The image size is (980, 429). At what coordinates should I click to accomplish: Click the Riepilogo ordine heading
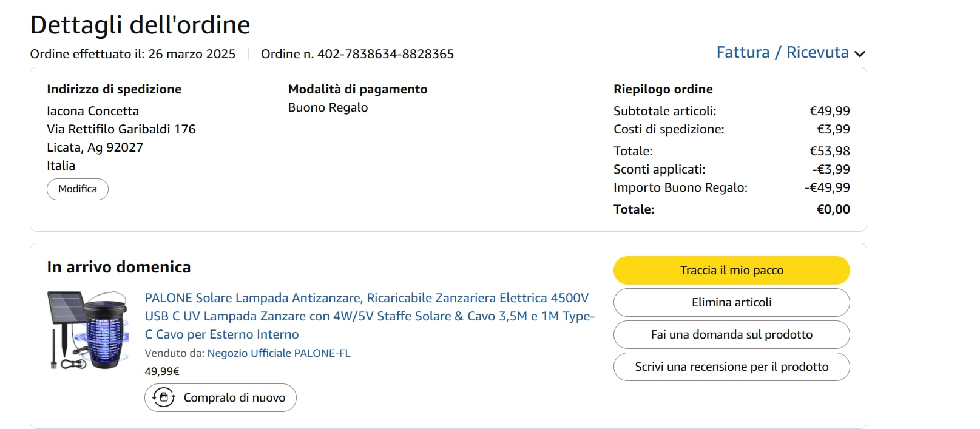coord(663,89)
